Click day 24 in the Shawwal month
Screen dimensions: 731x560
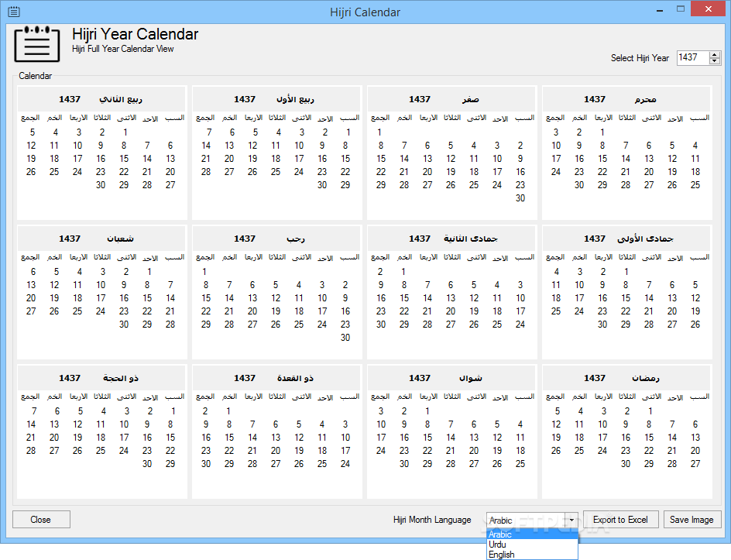point(381,451)
